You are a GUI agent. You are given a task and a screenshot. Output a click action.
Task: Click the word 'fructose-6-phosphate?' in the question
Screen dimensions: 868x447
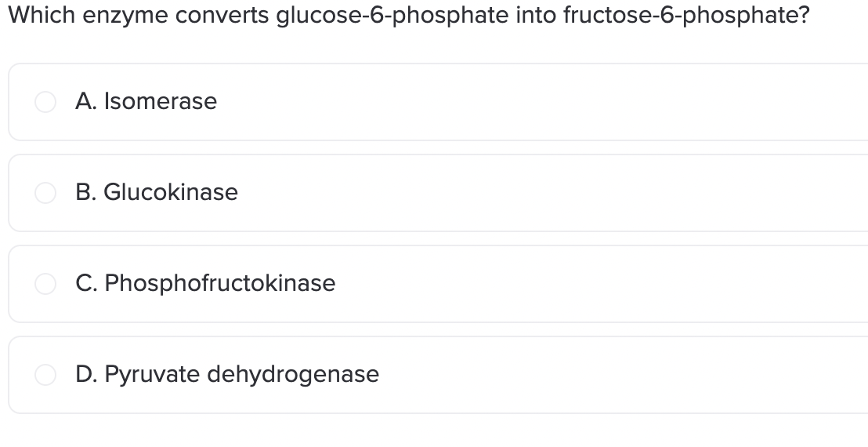coord(686,16)
